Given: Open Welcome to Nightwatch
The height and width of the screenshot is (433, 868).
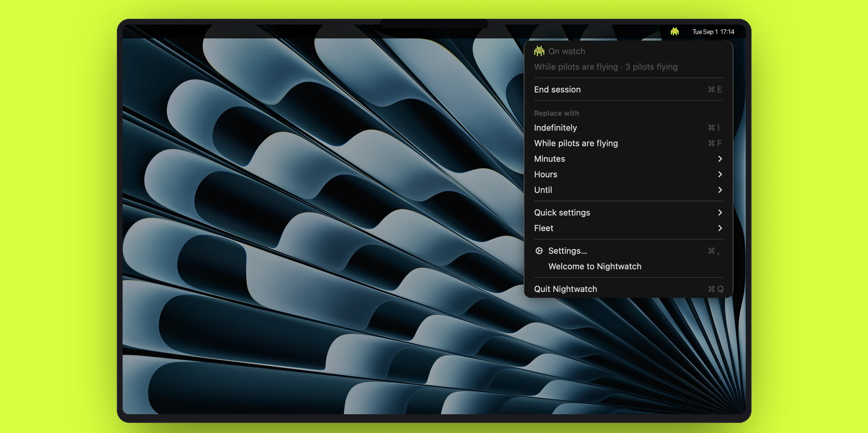Looking at the screenshot, I should (628, 266).
